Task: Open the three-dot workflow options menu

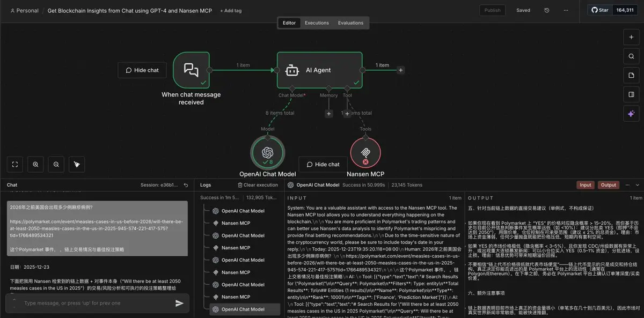Action: (566, 10)
